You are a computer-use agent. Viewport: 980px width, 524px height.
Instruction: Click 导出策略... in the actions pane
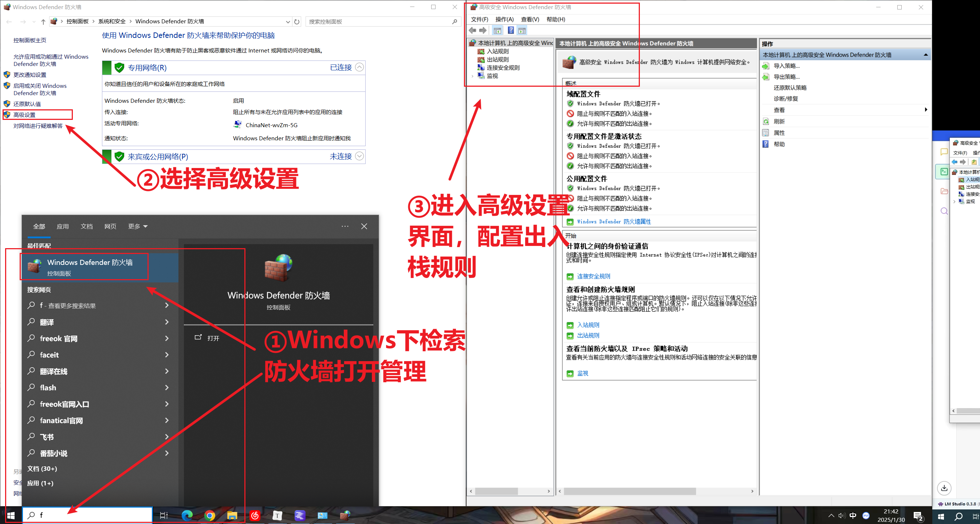click(786, 77)
